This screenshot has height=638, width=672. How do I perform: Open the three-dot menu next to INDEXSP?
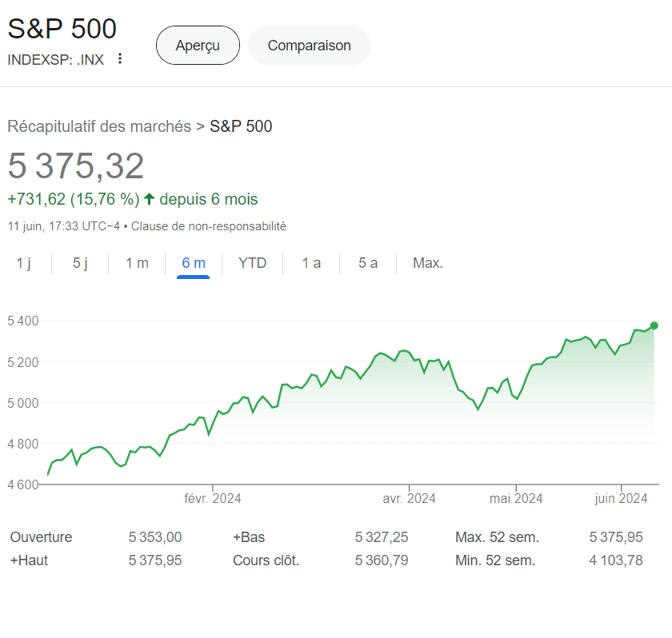pyautogui.click(x=118, y=59)
